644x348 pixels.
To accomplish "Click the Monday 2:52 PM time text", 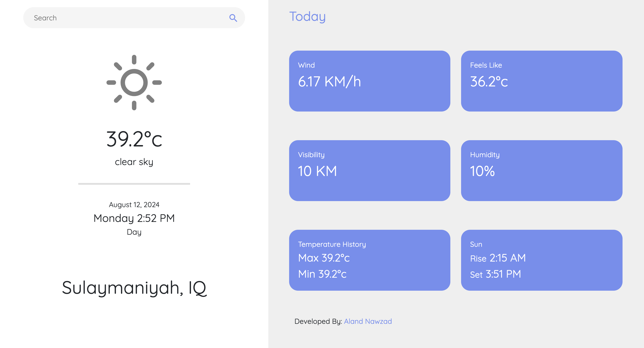I will tap(134, 218).
